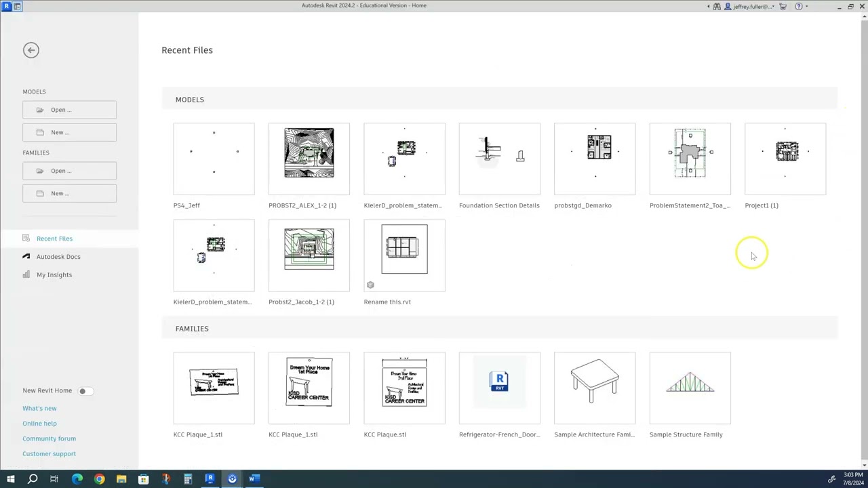Click the PS4_Jeff file name

click(186, 205)
